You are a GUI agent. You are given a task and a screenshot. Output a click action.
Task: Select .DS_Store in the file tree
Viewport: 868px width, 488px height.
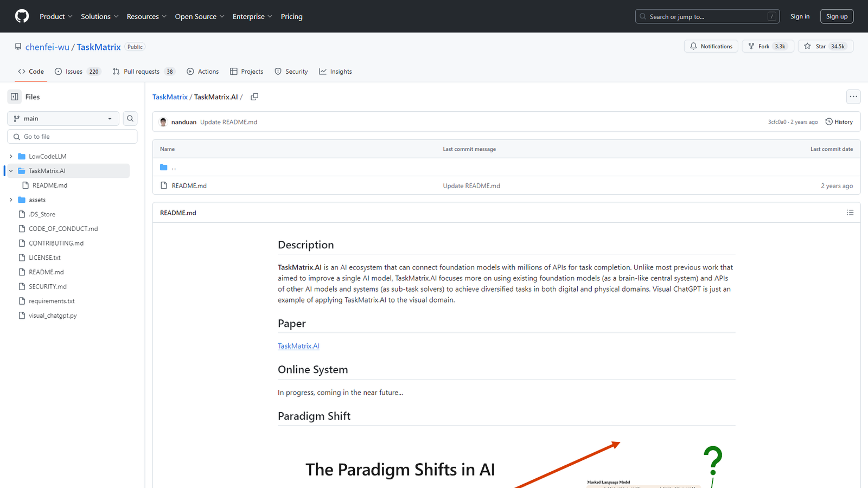pos(42,214)
